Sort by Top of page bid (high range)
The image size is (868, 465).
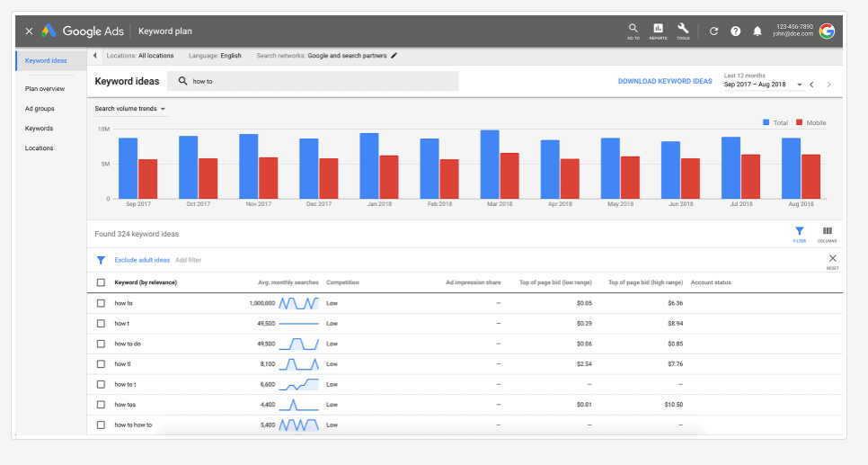pyautogui.click(x=645, y=282)
